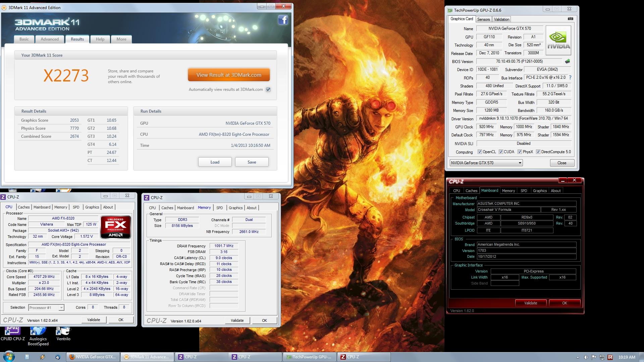The width and height of the screenshot is (644, 362).
Task: Toggle the PhysX checkbox in GPU-Z
Action: tap(520, 152)
